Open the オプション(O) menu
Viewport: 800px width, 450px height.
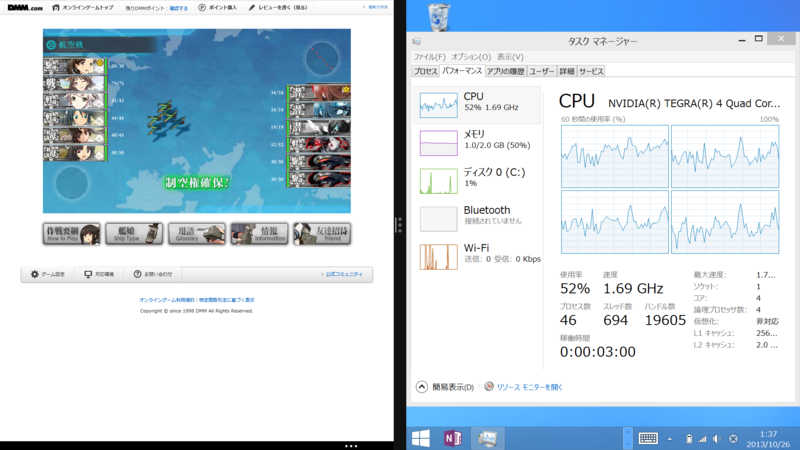point(471,57)
